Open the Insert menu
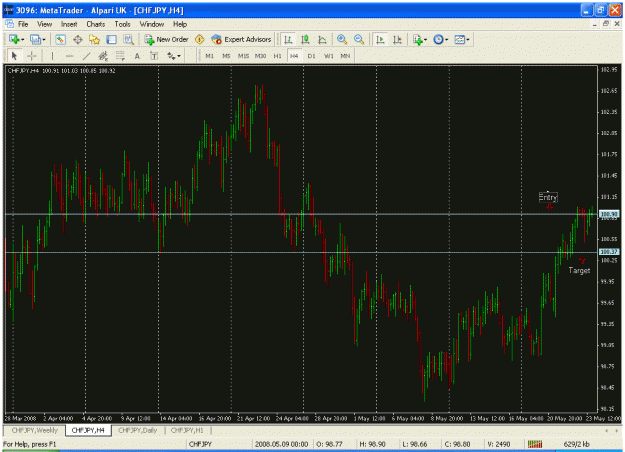The image size is (625, 452). [x=69, y=24]
